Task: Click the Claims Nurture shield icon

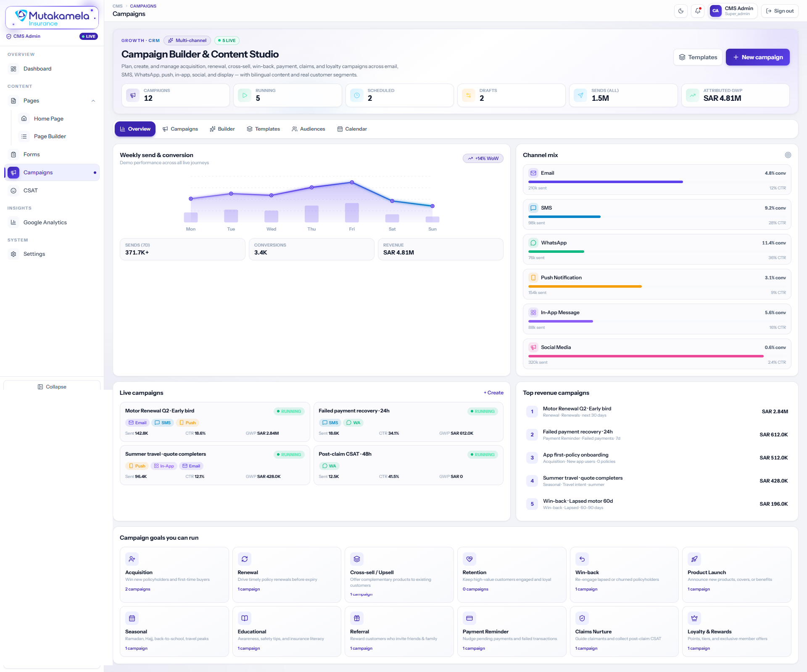Action: tap(582, 618)
